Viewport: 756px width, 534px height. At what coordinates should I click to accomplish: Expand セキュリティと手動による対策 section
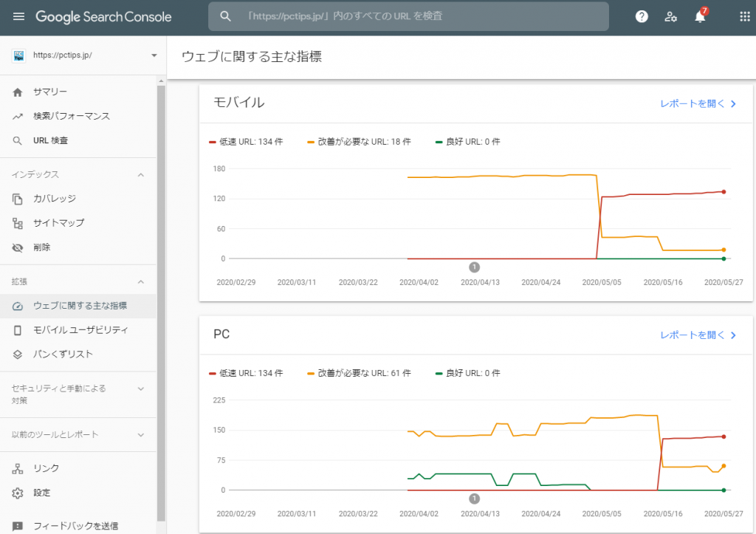tap(141, 388)
